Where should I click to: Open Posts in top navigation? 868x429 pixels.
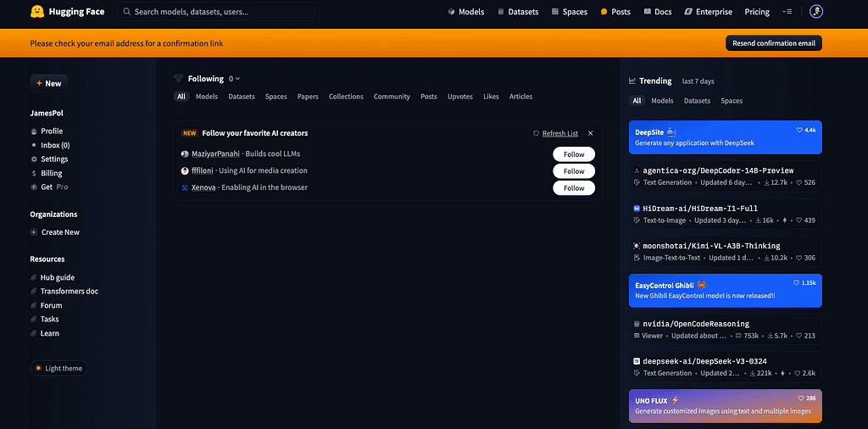(615, 12)
